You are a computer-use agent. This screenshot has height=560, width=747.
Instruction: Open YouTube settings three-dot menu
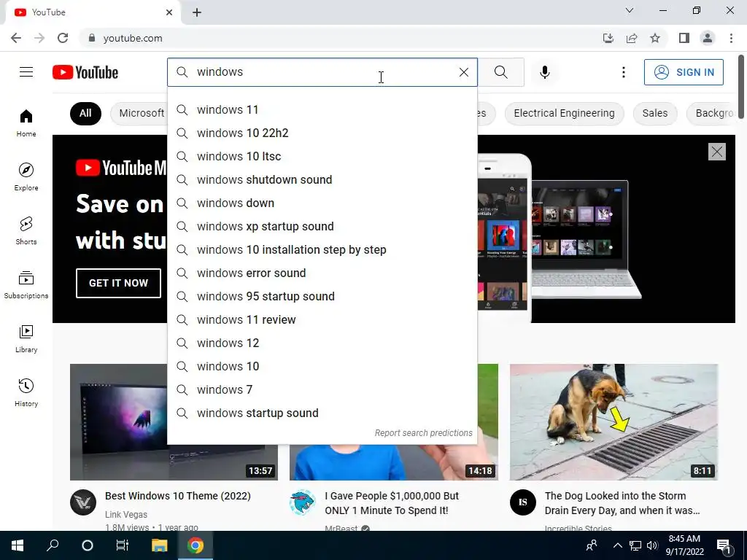tap(623, 72)
